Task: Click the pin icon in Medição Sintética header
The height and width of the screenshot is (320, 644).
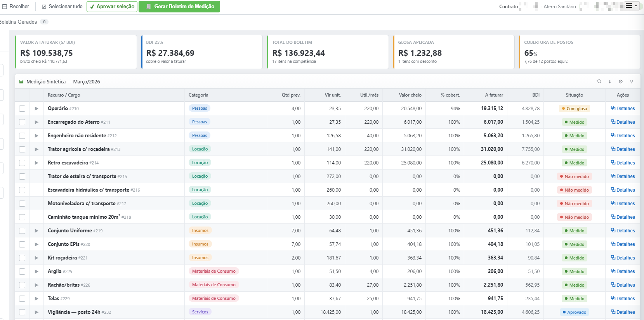Action: 632,81
